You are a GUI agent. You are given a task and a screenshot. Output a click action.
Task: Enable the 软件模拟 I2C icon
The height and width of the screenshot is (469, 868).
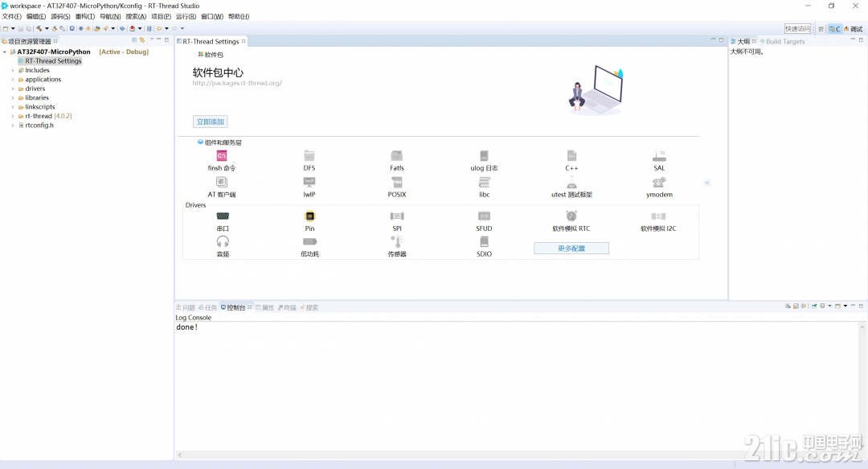click(658, 216)
